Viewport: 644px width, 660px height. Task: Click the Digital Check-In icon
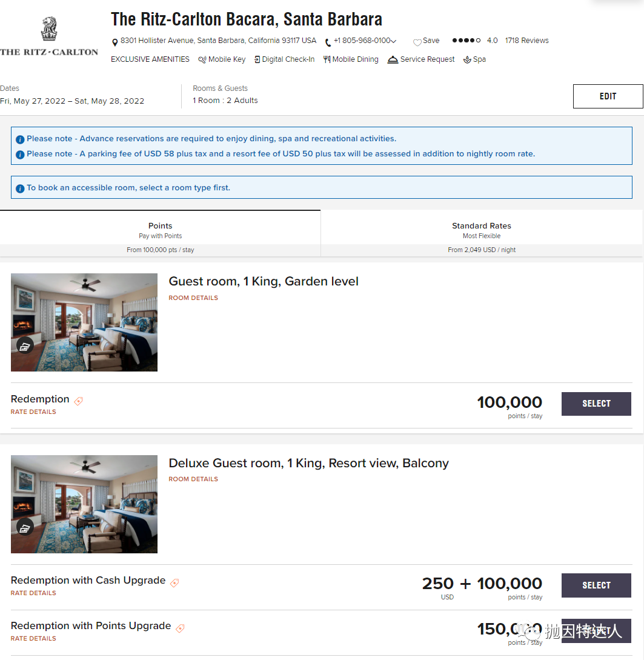click(257, 60)
